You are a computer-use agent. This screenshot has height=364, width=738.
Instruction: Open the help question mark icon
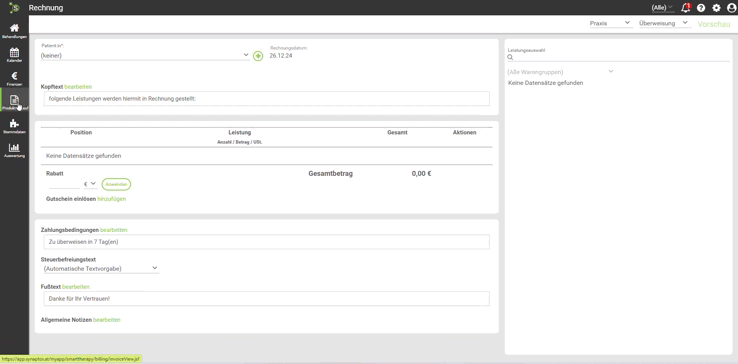pyautogui.click(x=701, y=8)
